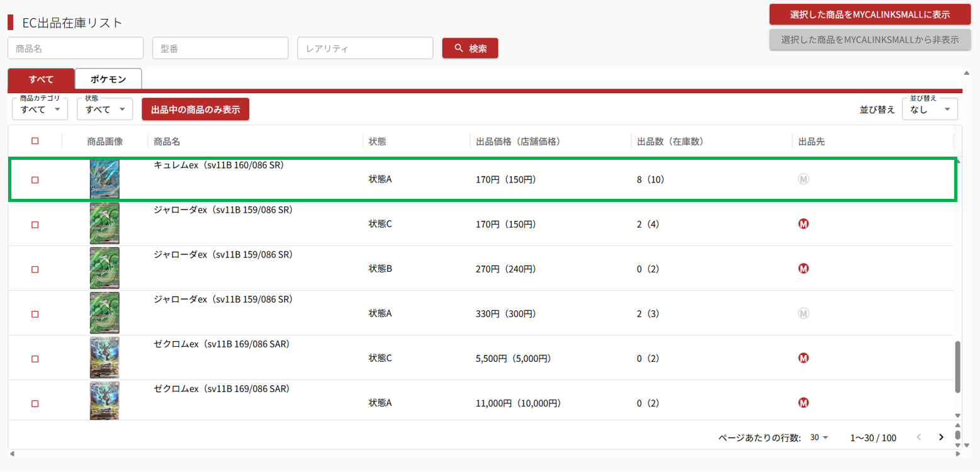980x472 pixels.
Task: Toggle the select-all checkbox in table header
Action: pyautogui.click(x=35, y=141)
